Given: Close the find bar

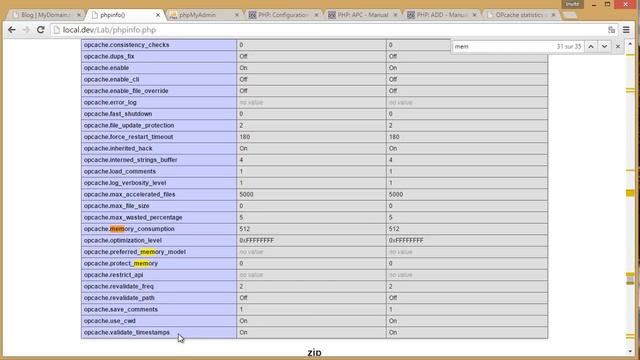Looking at the screenshot, I should (618, 47).
